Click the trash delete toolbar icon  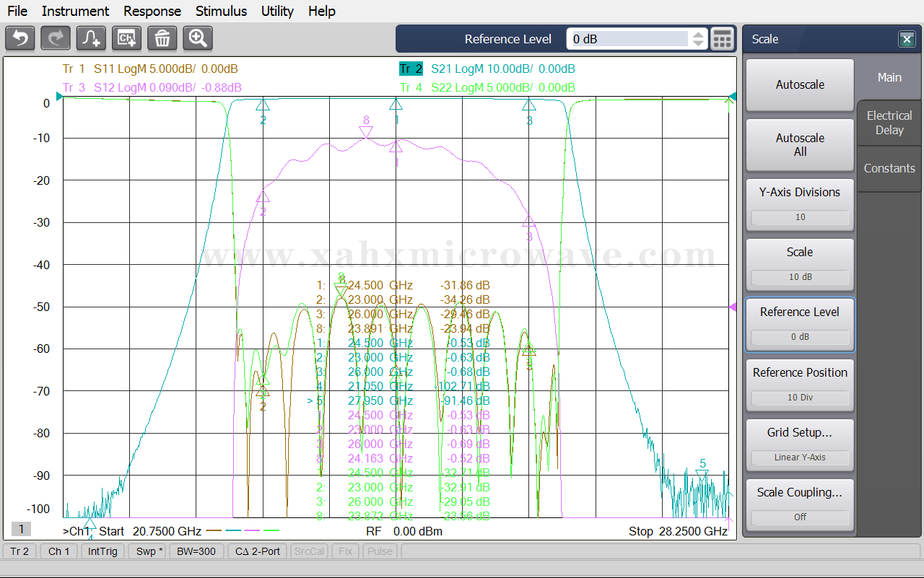[x=162, y=38]
